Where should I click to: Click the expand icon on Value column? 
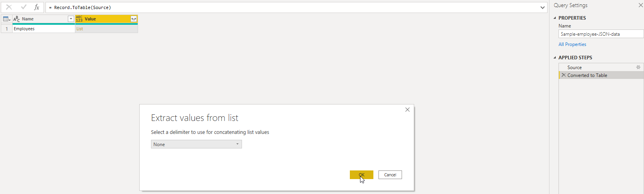(134, 19)
